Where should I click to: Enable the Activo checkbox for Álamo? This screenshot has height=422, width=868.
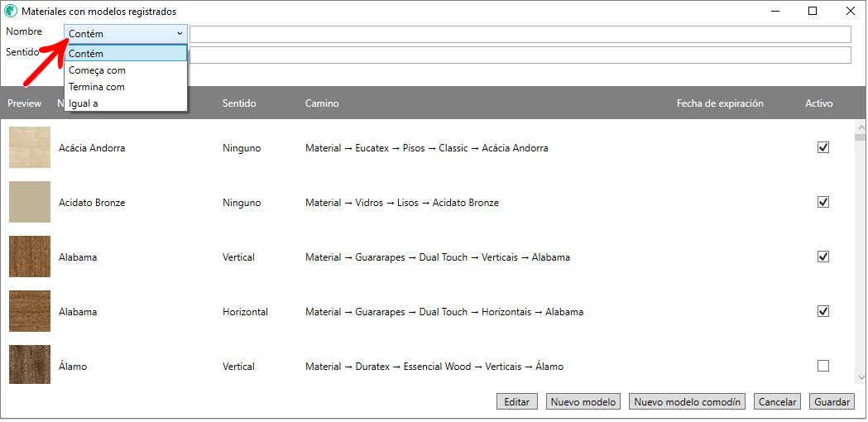[822, 366]
